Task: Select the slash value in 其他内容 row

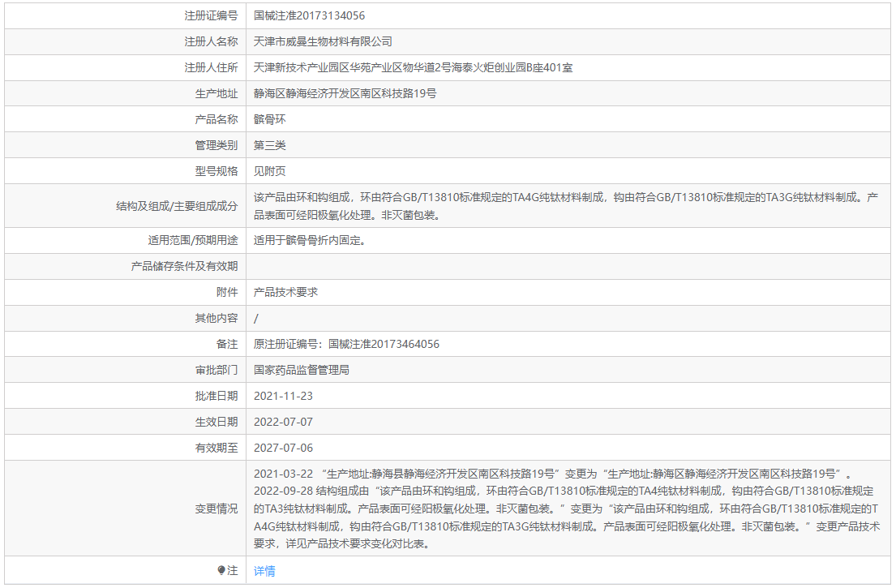Action: click(256, 318)
